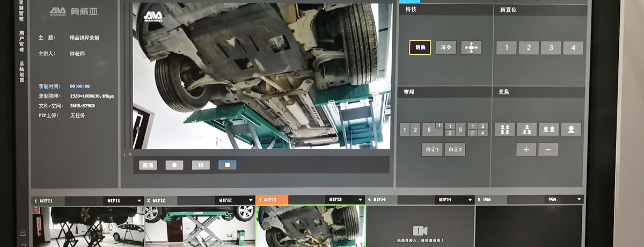Stop the recording with the square button
Viewport: 644px width, 247px height.
coord(227,165)
